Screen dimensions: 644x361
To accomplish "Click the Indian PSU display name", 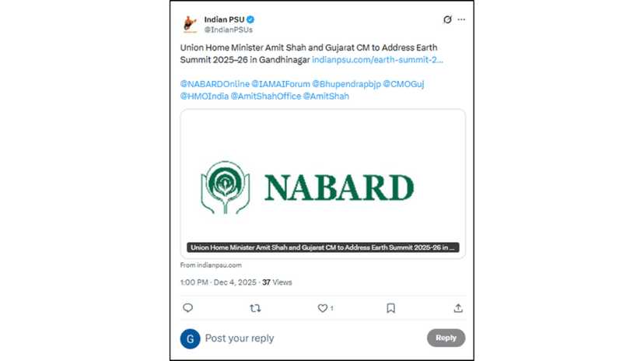I will pyautogui.click(x=224, y=19).
